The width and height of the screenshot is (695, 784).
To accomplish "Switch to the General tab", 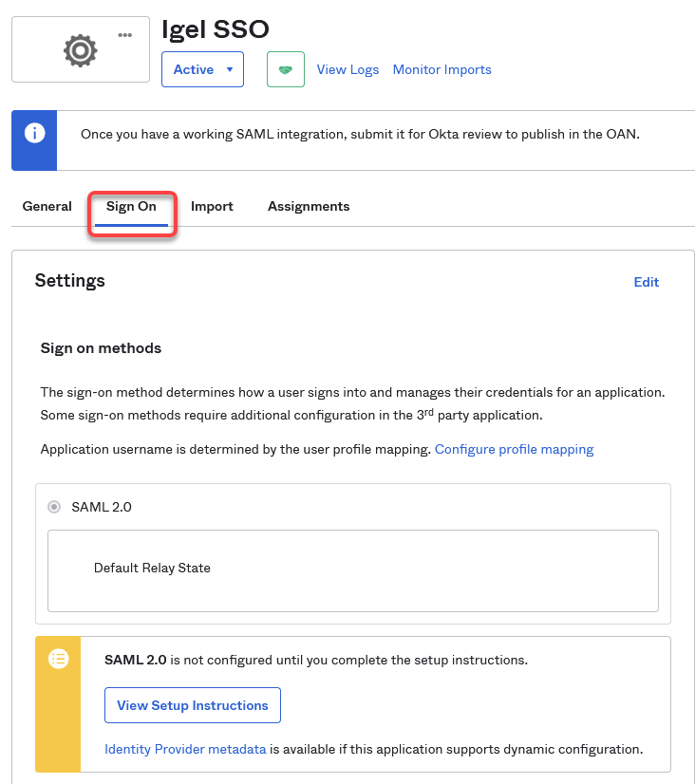I will click(x=47, y=206).
